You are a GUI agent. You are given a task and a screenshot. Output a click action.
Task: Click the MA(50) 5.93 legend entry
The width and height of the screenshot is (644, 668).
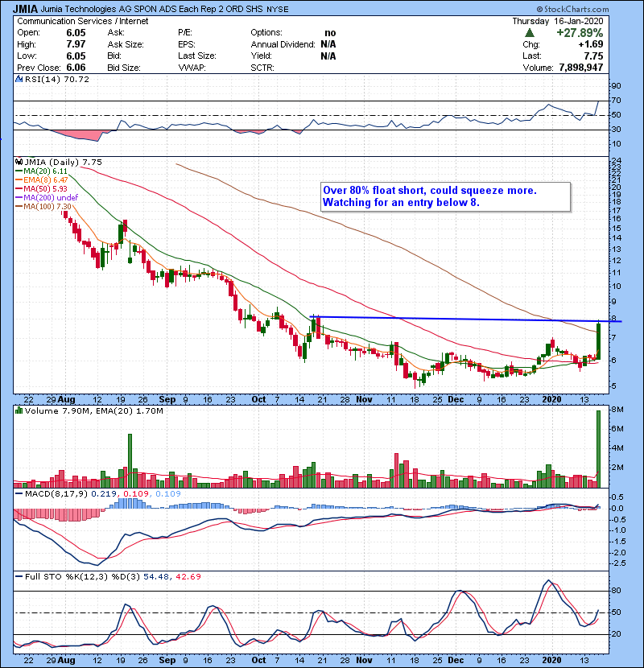[41, 188]
